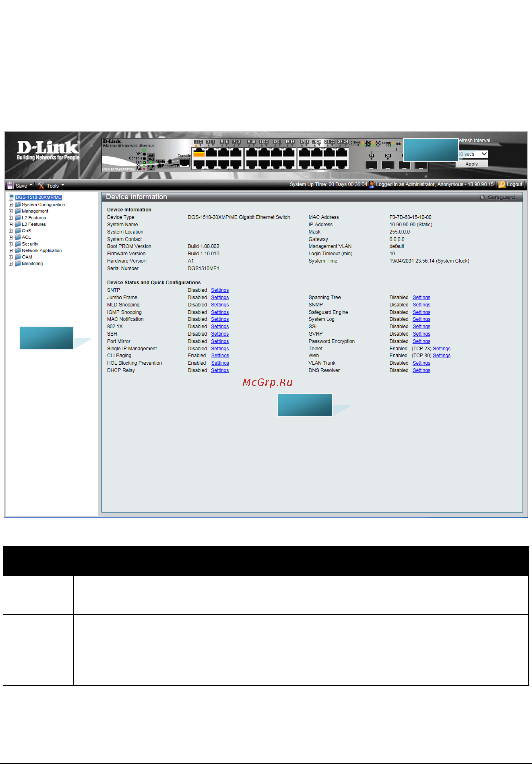Open GVRP Settings link
Screen dimensions: 532x764
[x=421, y=334]
